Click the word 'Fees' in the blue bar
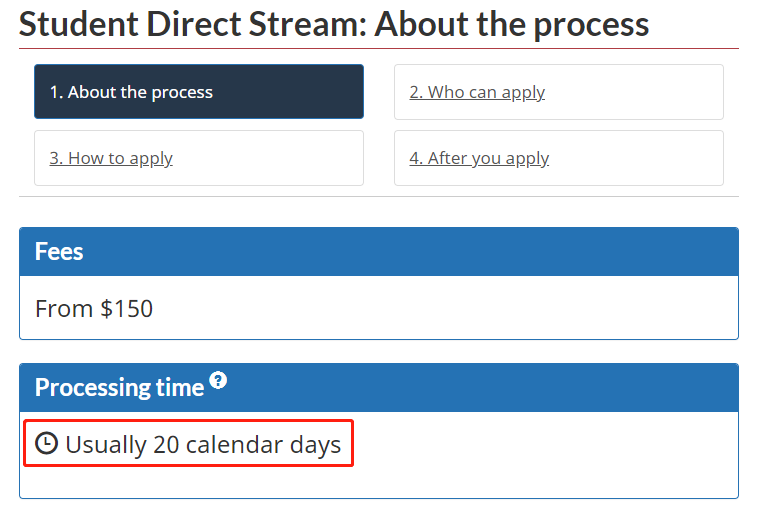 (59, 252)
